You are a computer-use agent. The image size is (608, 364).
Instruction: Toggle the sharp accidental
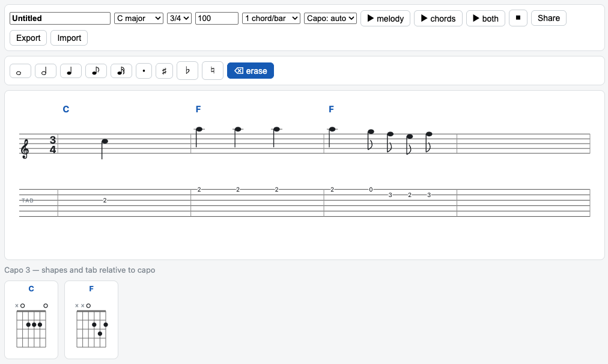[x=164, y=71]
